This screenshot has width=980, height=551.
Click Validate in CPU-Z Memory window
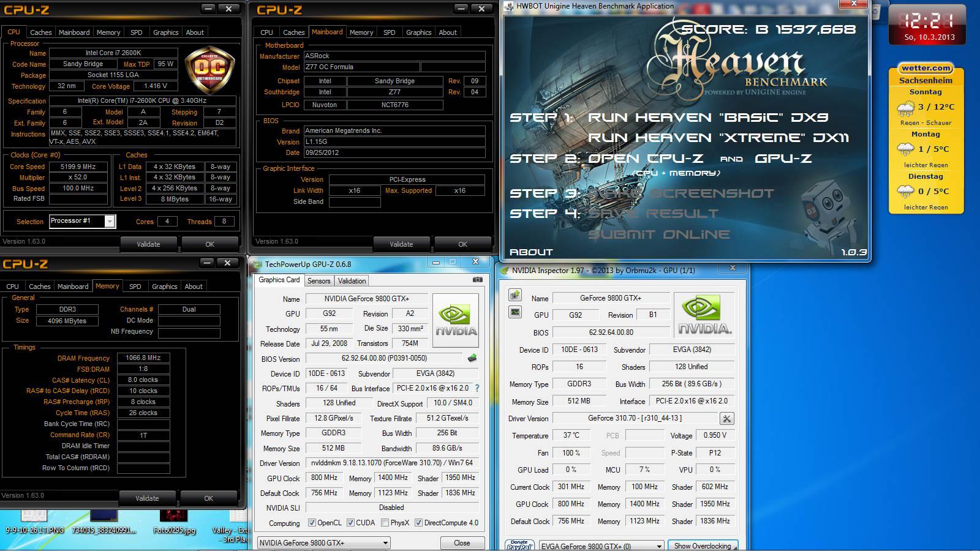click(147, 498)
